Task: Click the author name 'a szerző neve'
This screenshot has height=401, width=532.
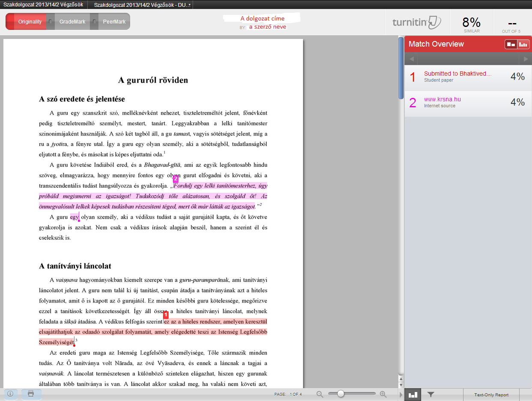Action: pos(267,27)
